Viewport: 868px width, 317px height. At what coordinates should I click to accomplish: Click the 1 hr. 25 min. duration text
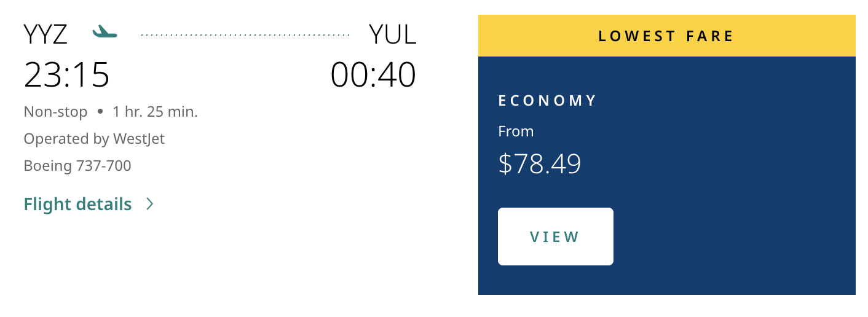(x=155, y=112)
